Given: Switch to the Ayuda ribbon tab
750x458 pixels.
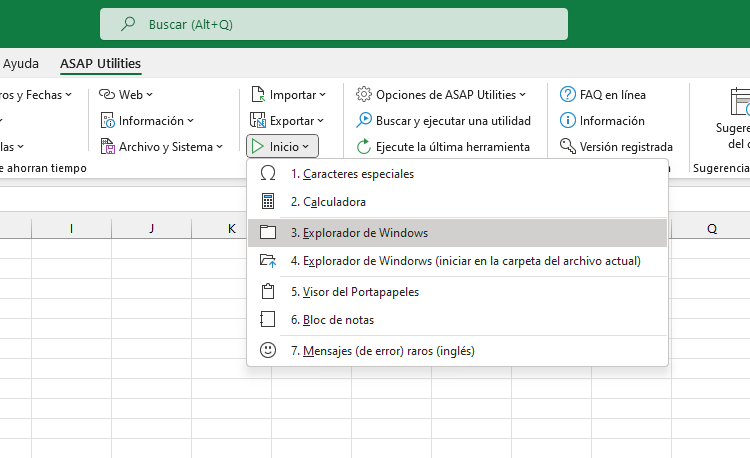Looking at the screenshot, I should [21, 64].
